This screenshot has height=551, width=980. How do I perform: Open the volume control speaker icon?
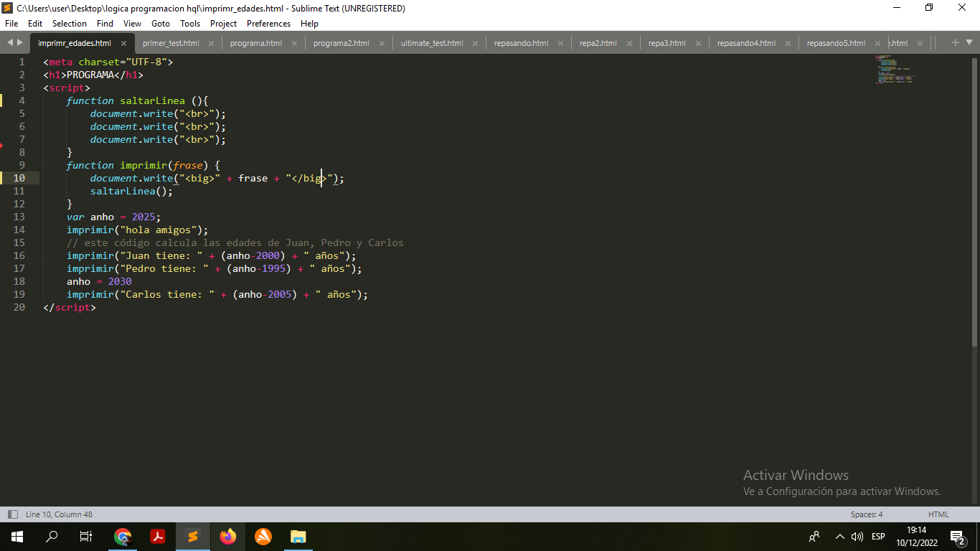(857, 537)
